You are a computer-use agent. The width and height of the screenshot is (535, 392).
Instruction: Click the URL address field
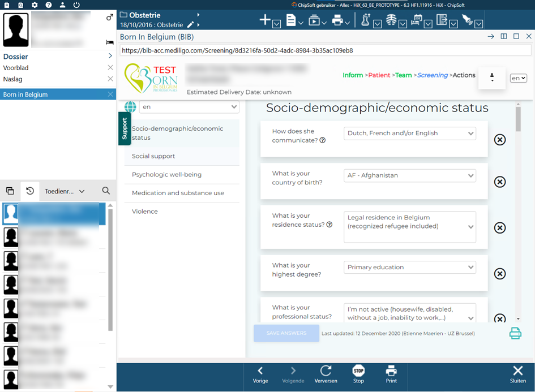click(x=325, y=50)
